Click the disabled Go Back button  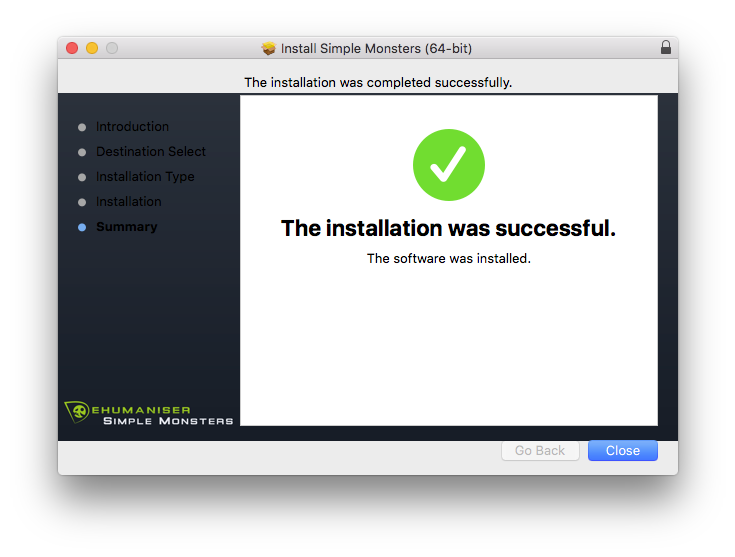[x=540, y=451]
